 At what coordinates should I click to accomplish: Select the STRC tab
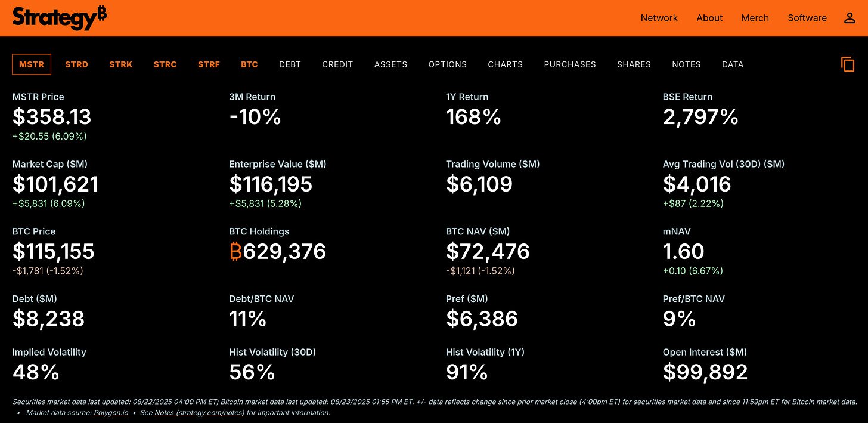(x=165, y=64)
